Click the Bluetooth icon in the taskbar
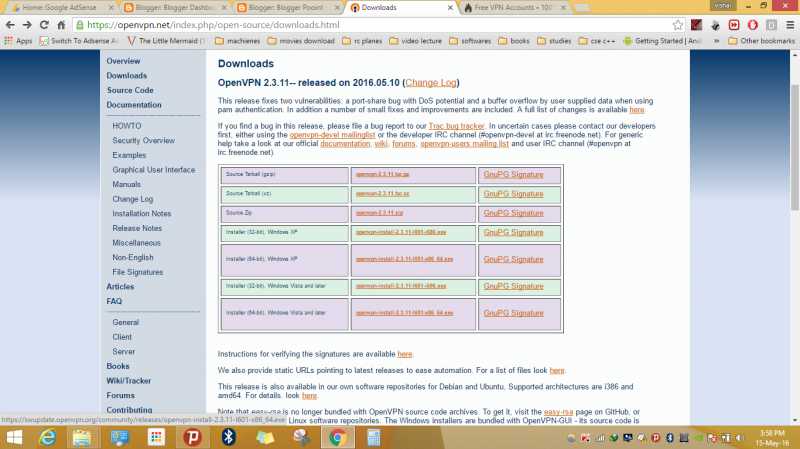Viewport: 800px width, 449px height. 228,437
